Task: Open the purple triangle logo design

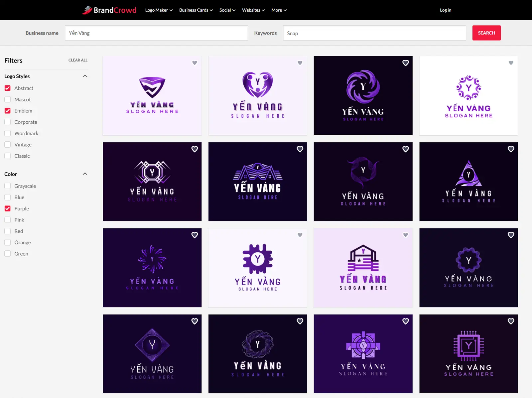Action: click(468, 182)
